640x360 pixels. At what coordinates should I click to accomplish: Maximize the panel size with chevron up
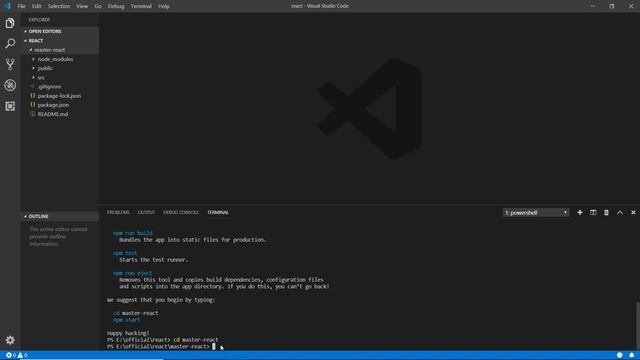tap(620, 212)
